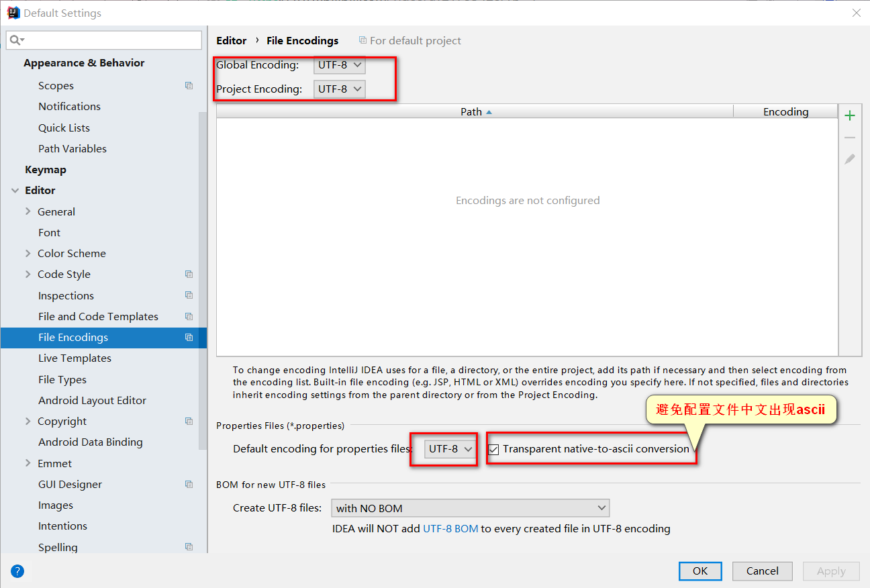
Task: Open the Keymap settings page
Action: [x=46, y=170]
